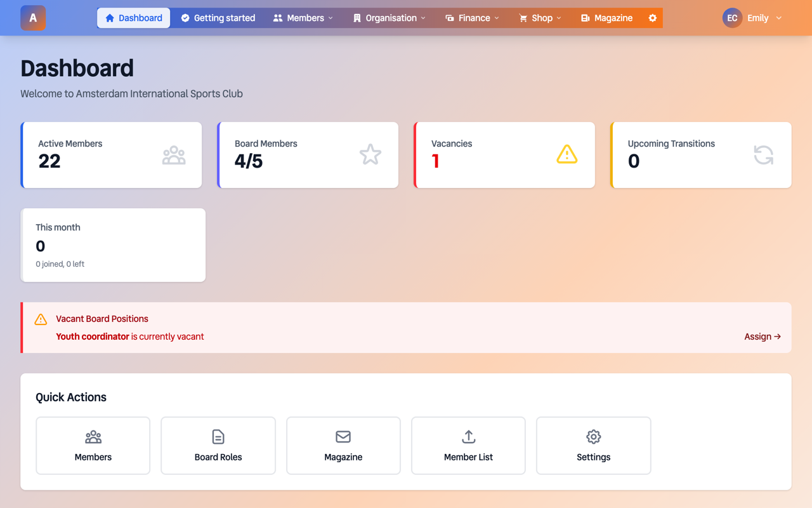Screen dimensions: 812x508
Task: Click the home icon in the Dashboard tab
Action: pos(110,18)
